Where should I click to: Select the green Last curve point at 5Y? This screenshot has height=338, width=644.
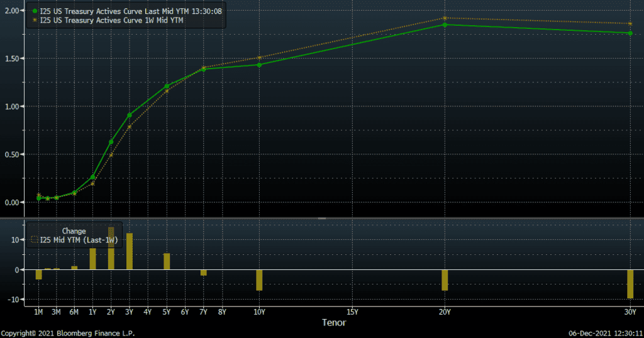click(x=166, y=86)
